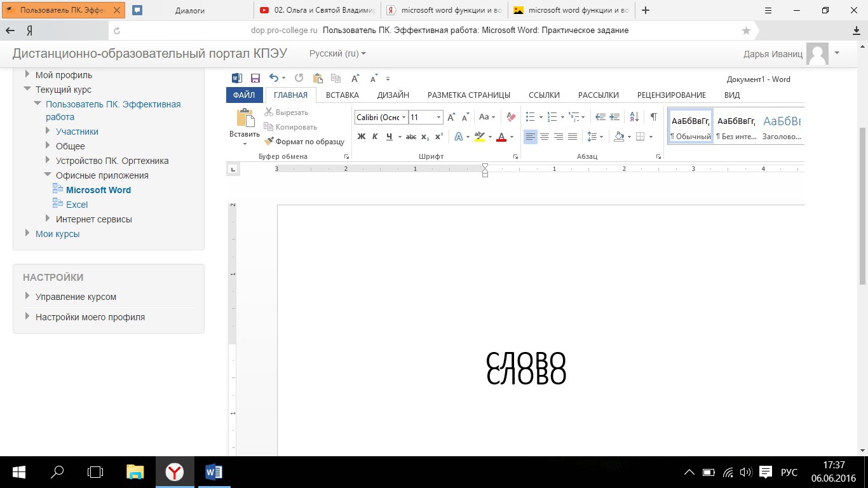Open the font name dropdown (Calibri)
The width and height of the screenshot is (868, 488).
403,118
